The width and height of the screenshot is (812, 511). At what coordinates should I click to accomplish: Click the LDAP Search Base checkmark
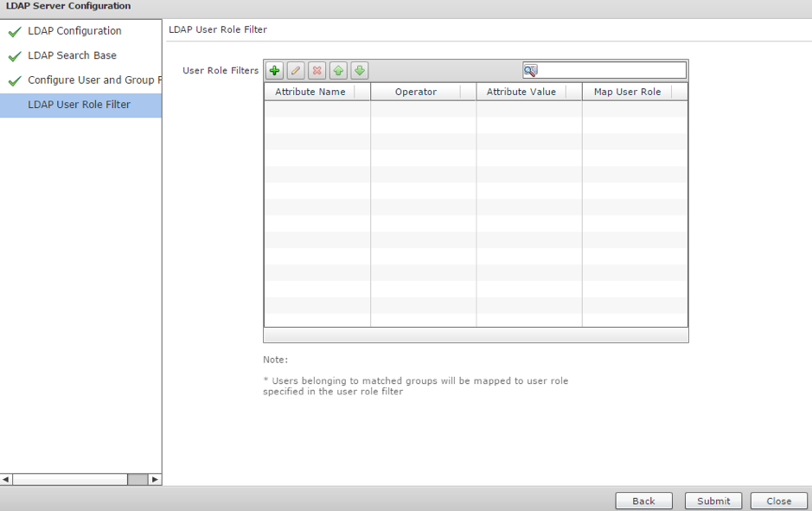[x=14, y=56]
